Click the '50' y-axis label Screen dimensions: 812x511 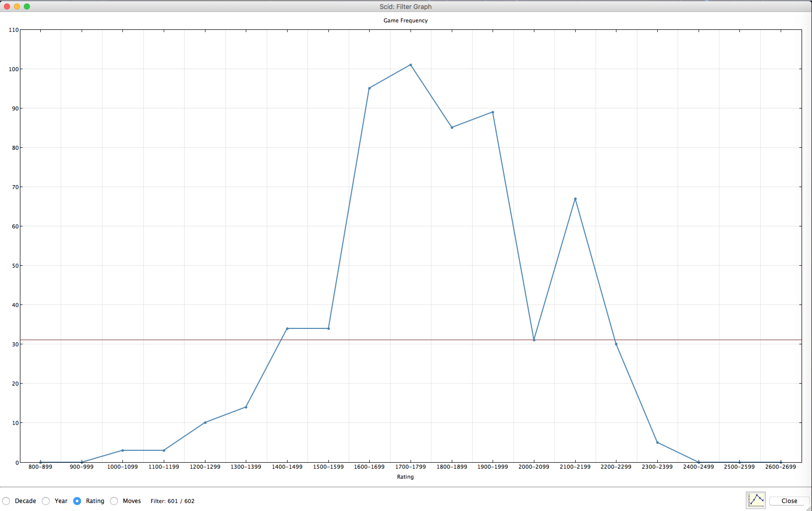(15, 266)
